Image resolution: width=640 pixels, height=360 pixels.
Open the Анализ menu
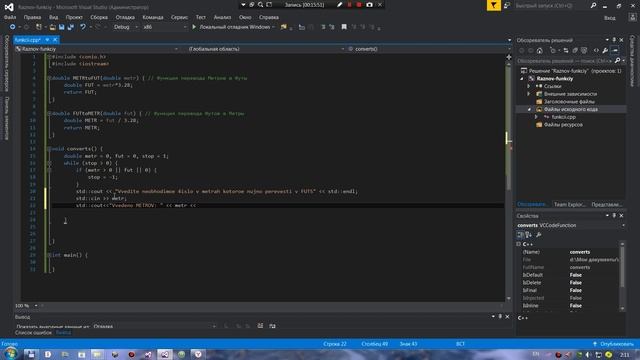222,17
